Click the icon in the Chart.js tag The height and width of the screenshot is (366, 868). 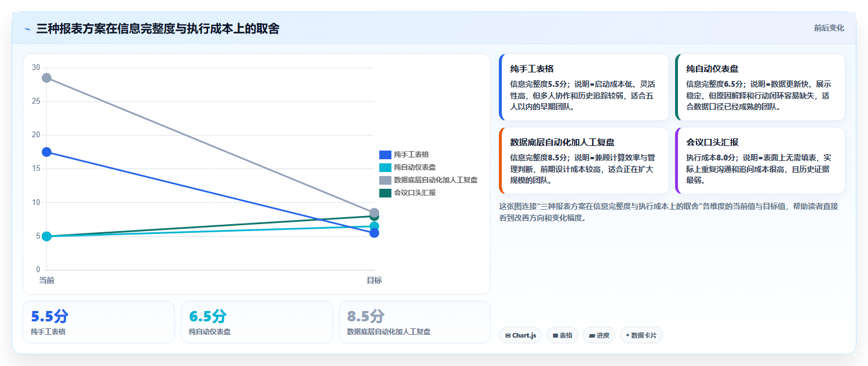click(x=508, y=335)
